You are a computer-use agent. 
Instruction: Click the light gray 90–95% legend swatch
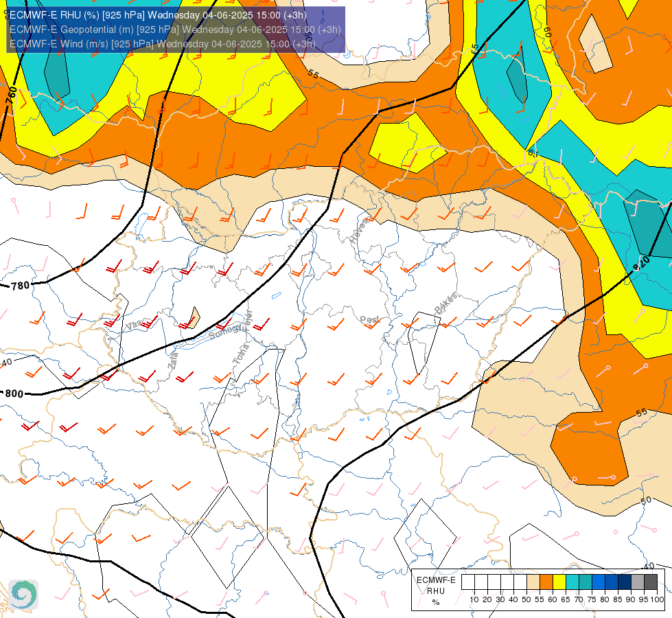click(x=638, y=582)
